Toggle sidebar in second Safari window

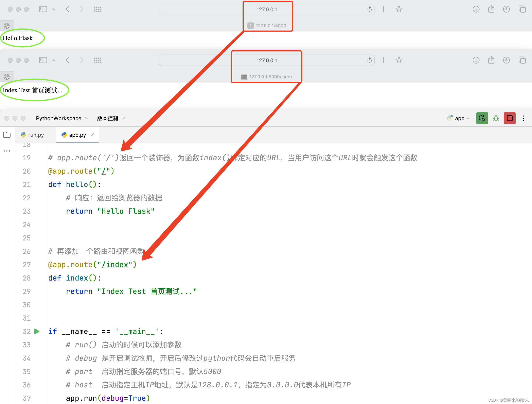[x=43, y=60]
